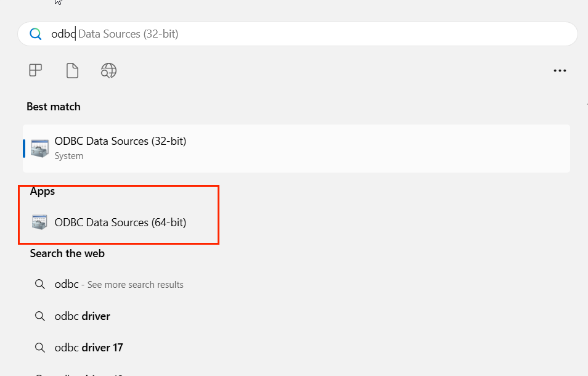The height and width of the screenshot is (376, 588).
Task: Click magnifier icon beside 'odbc driver'
Action: tap(39, 316)
